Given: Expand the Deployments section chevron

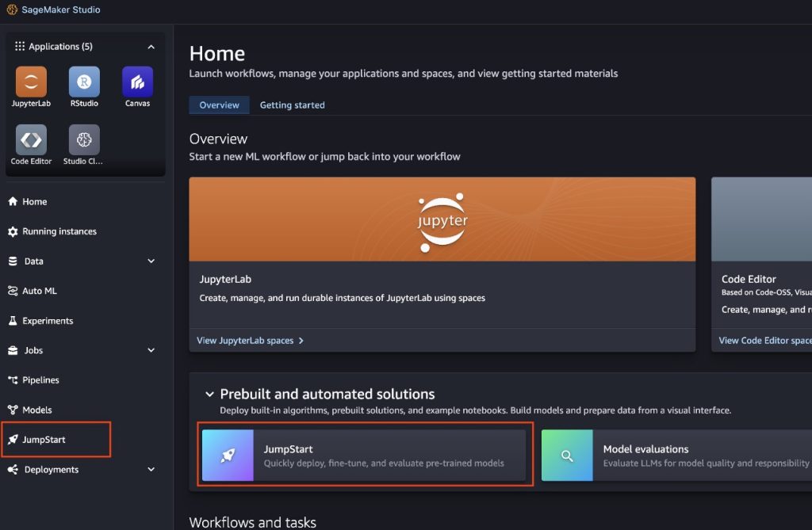Looking at the screenshot, I should (x=151, y=470).
